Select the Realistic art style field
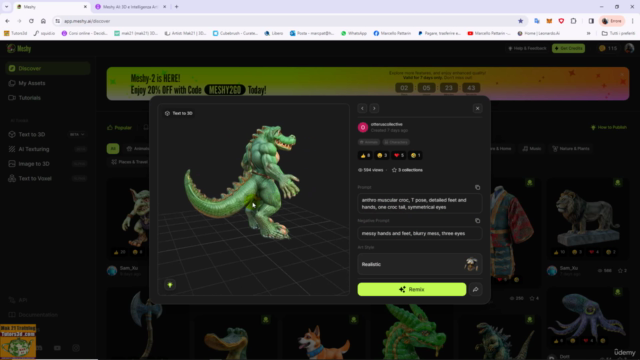This screenshot has width=640, height=360. 420,264
